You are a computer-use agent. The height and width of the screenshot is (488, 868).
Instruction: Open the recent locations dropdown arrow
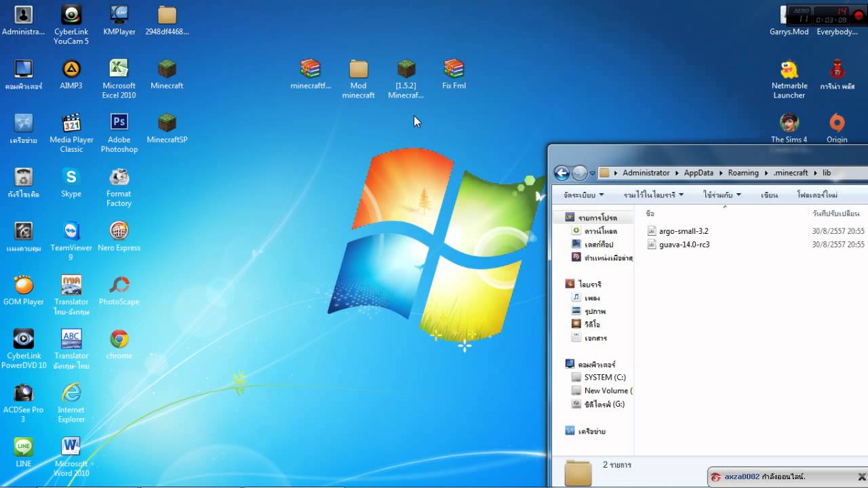pyautogui.click(x=592, y=174)
